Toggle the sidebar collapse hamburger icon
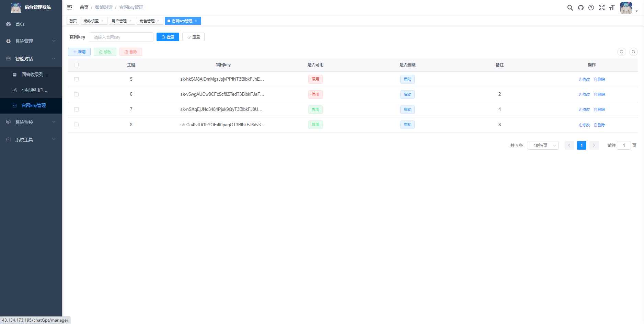 pos(70,7)
